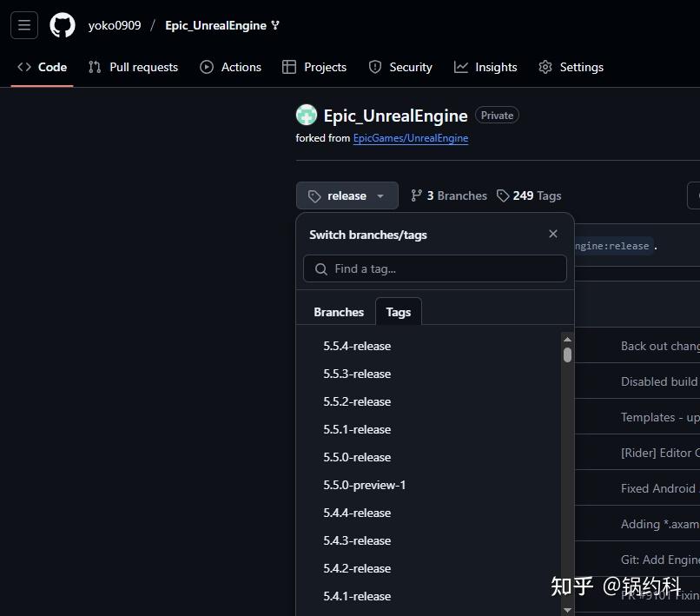Click the Insights graph icon
This screenshot has height=616, width=700.
461,67
